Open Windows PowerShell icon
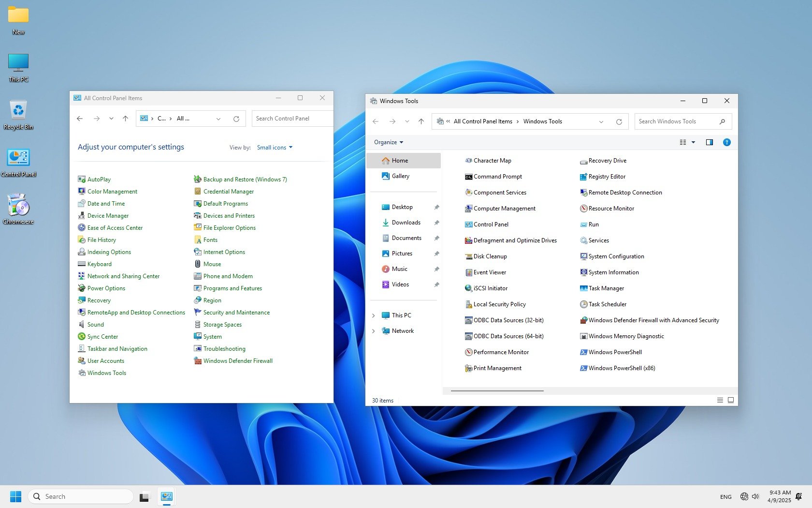The width and height of the screenshot is (812, 508). 583,352
